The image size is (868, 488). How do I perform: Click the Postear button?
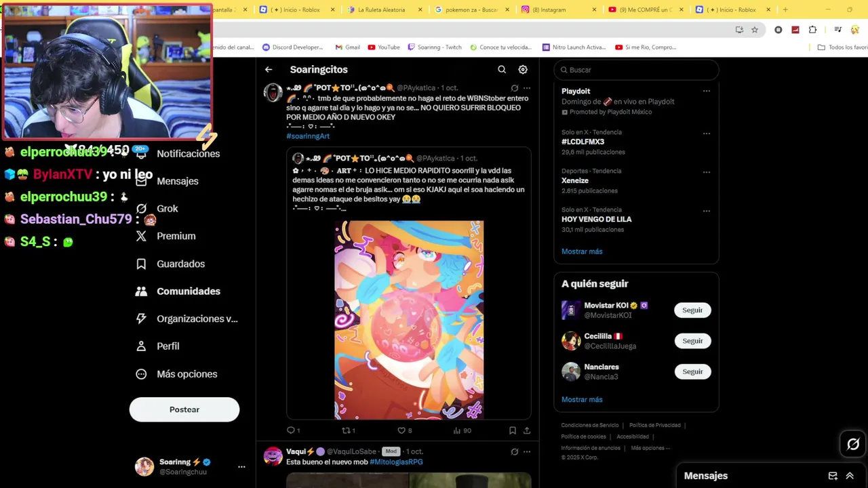(x=184, y=409)
